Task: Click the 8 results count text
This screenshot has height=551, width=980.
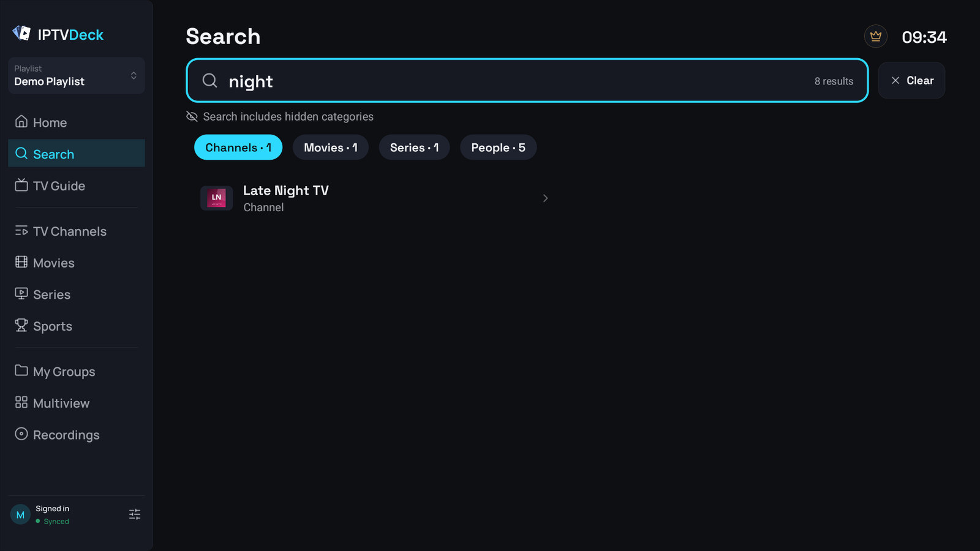Action: click(x=834, y=81)
